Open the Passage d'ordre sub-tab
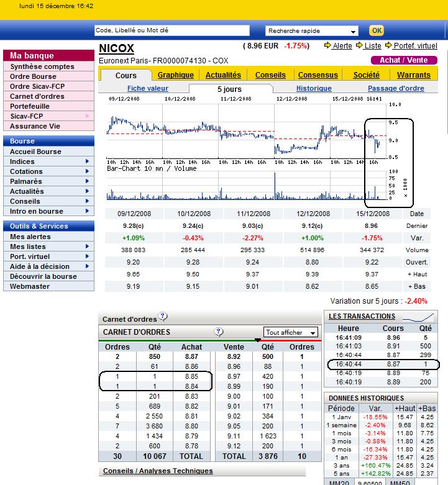448x485 pixels. pos(396,88)
